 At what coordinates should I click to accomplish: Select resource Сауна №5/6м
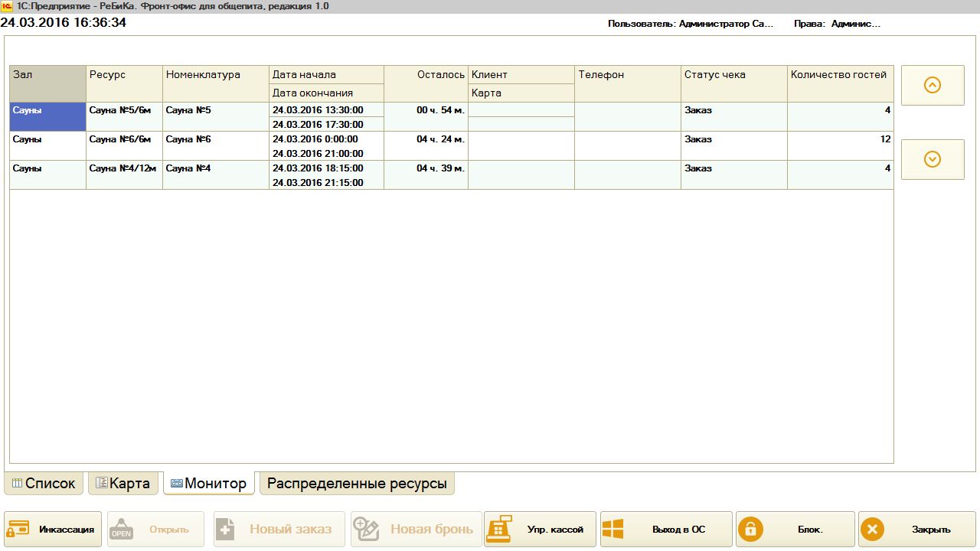click(x=124, y=116)
